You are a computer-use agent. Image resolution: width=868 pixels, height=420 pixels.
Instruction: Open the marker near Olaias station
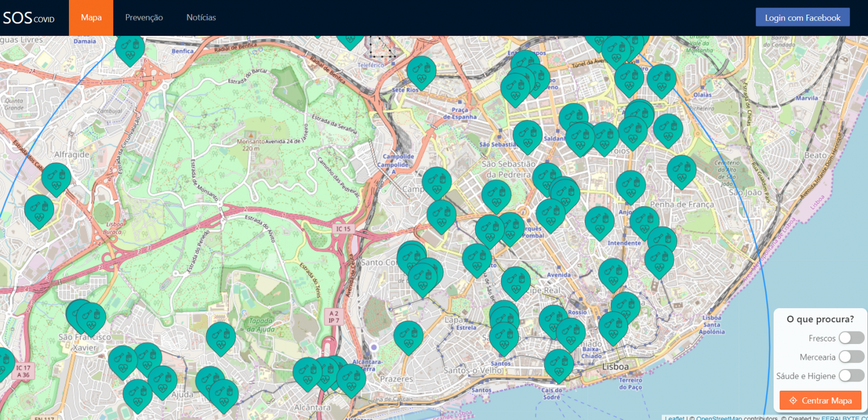click(x=661, y=81)
